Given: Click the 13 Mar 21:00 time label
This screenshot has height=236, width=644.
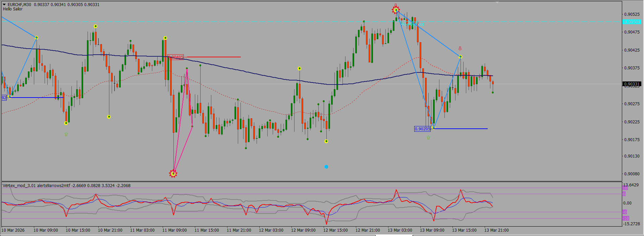Looking at the screenshot, I should [496, 230].
